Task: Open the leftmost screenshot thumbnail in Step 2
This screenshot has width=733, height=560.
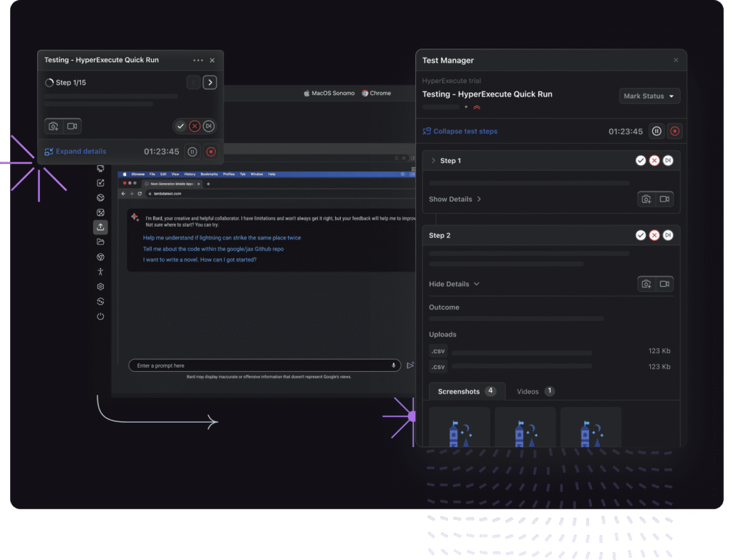Action: tap(460, 427)
